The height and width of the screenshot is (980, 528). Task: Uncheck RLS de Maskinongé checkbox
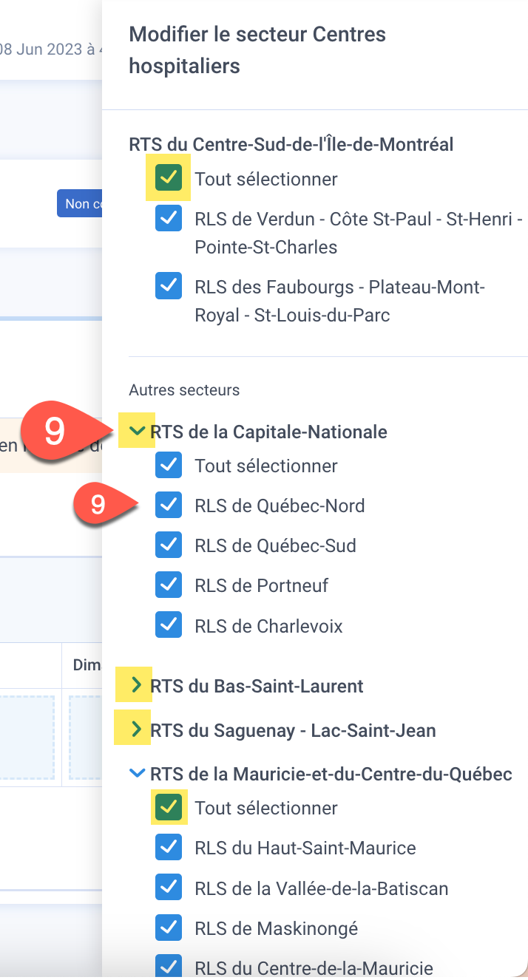click(x=169, y=928)
